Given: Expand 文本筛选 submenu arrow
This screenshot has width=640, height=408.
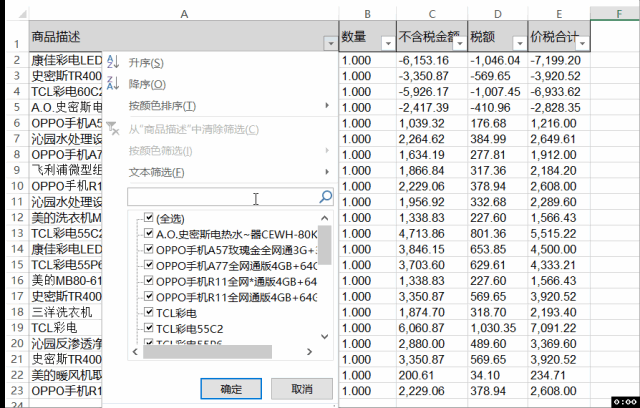Looking at the screenshot, I should point(327,171).
